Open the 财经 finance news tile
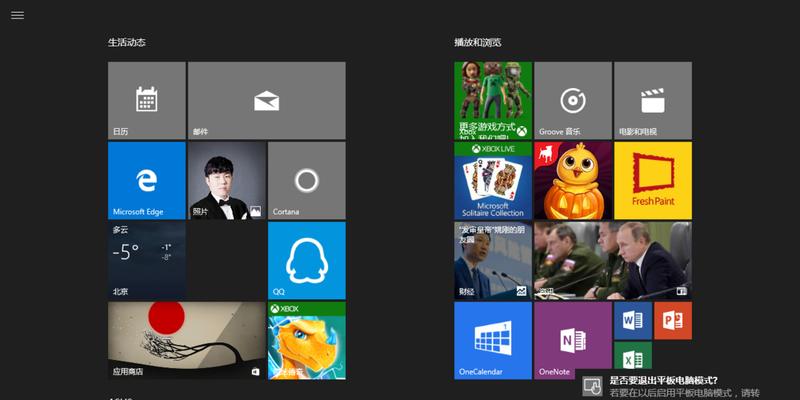Image resolution: width=800 pixels, height=400 pixels. click(493, 260)
